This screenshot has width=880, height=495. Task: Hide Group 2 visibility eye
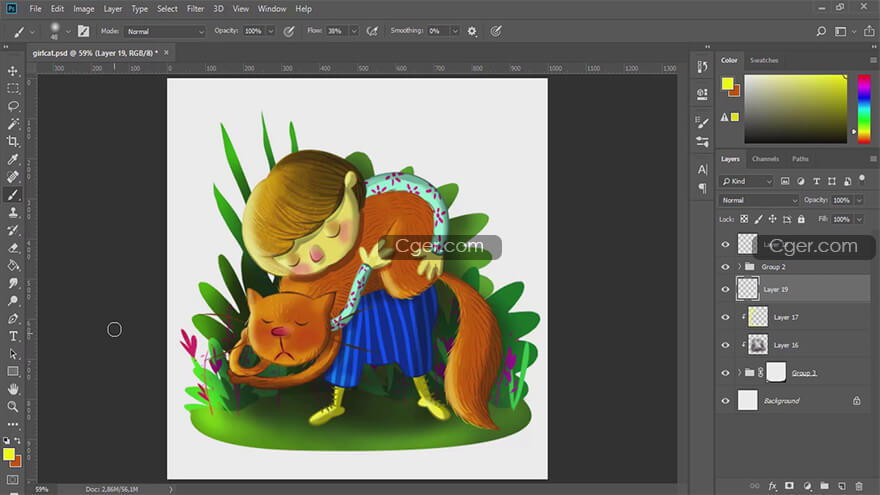(725, 267)
